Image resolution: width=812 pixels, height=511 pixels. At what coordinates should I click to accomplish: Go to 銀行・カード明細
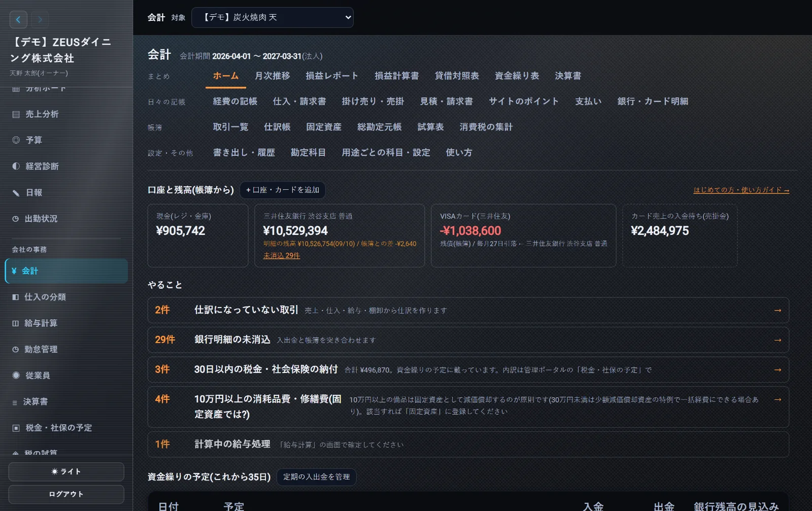pyautogui.click(x=653, y=101)
